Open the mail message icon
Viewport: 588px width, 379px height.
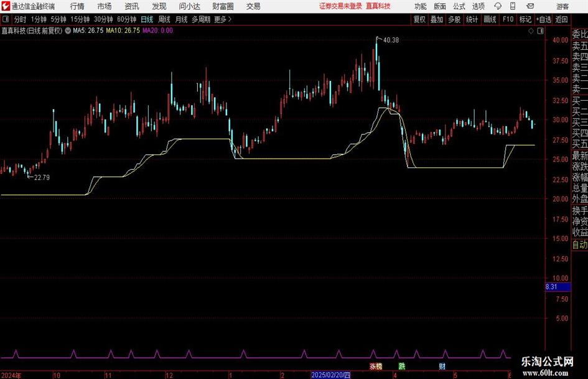pyautogui.click(x=530, y=6)
